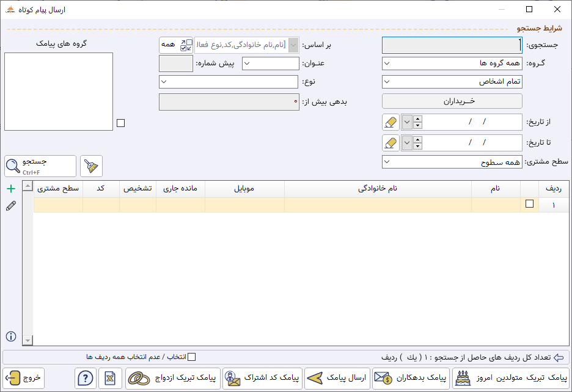This screenshot has width=572, height=392.
Task: Click the نام خانوادگی column header
Action: tap(378, 189)
